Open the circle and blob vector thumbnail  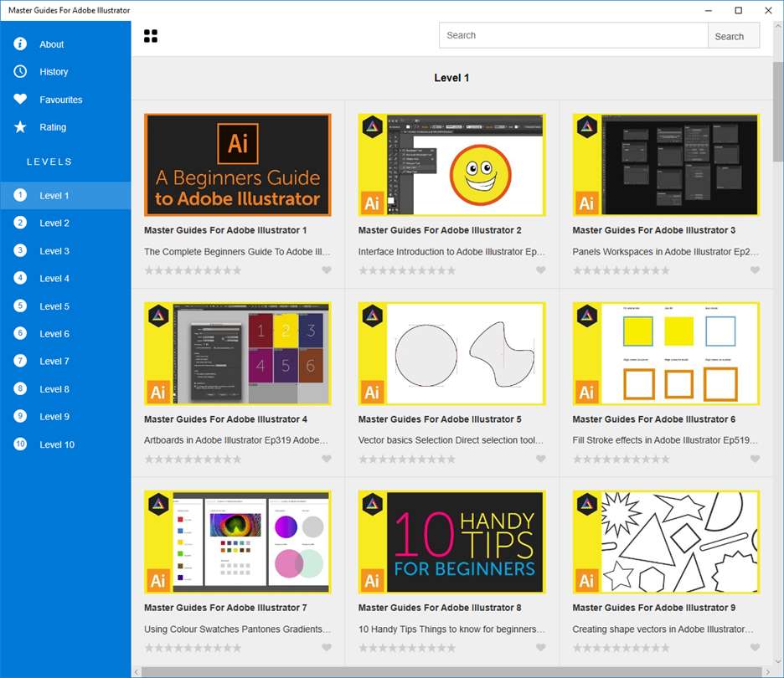tap(451, 353)
